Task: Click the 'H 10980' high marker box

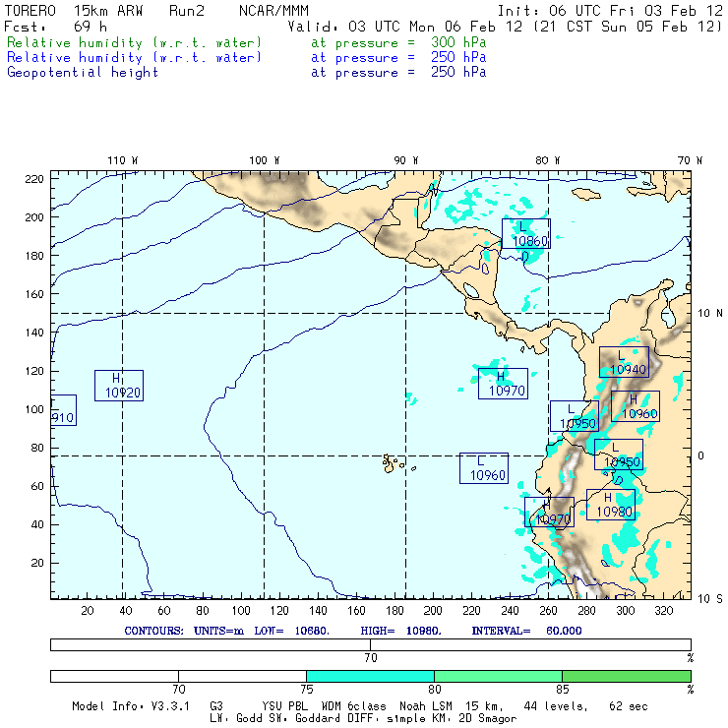Action: coord(611,505)
